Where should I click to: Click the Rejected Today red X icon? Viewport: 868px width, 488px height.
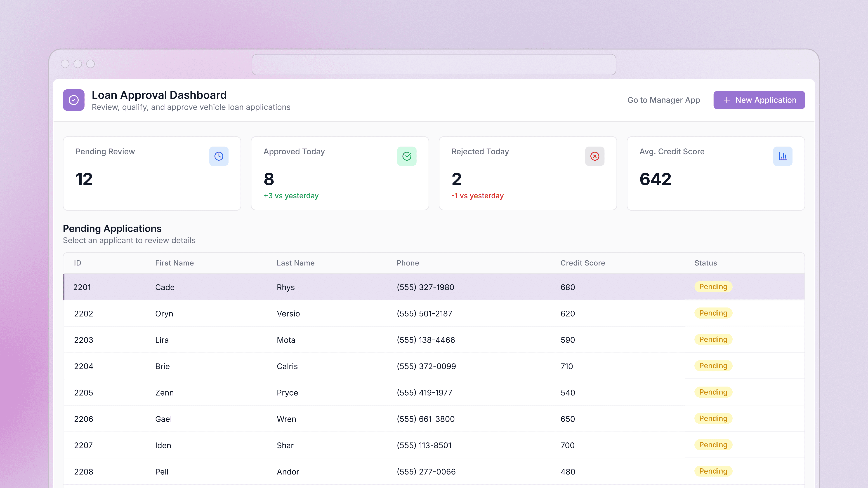(x=595, y=156)
